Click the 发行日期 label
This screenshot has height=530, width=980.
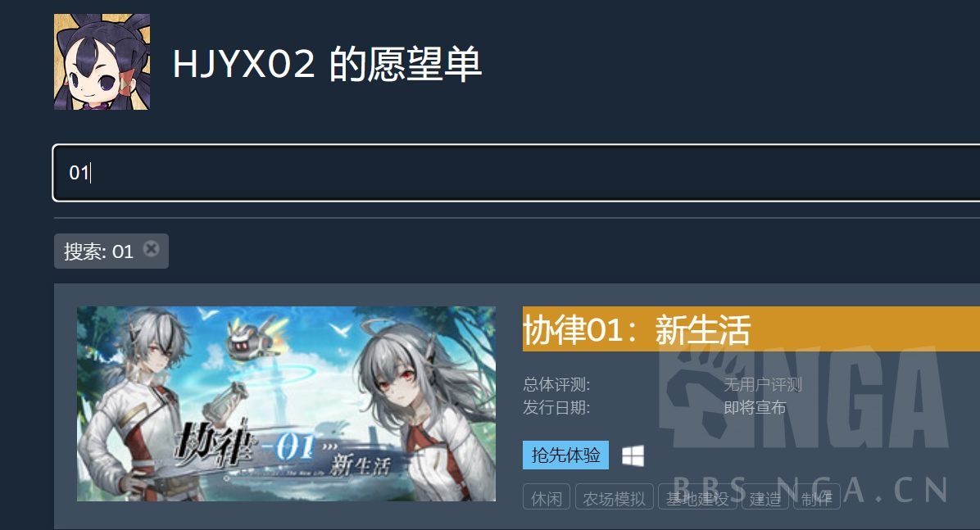[556, 407]
